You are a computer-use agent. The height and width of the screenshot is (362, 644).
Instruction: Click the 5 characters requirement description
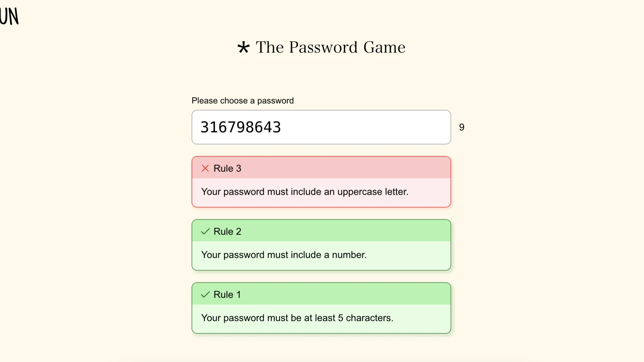[297, 317]
